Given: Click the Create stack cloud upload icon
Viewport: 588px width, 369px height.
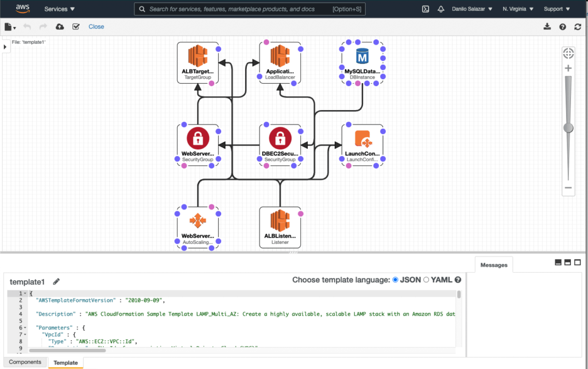Looking at the screenshot, I should tap(60, 26).
